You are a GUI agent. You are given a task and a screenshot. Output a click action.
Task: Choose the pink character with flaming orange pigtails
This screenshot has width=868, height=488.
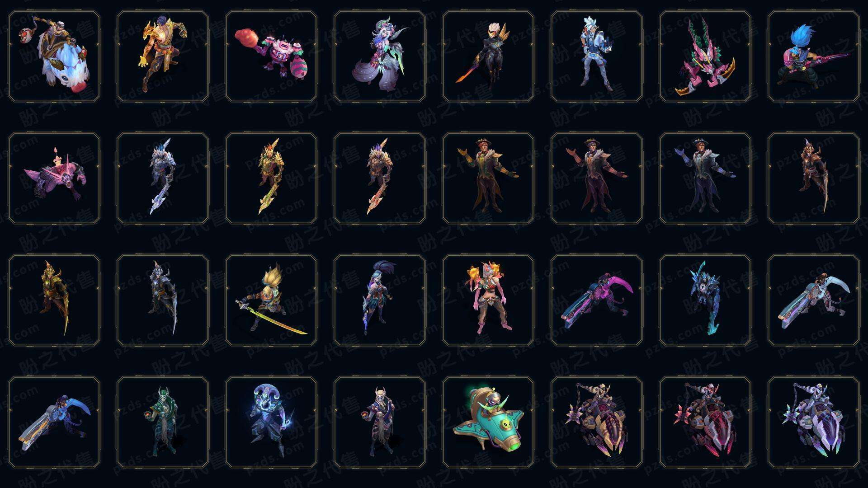click(x=488, y=300)
